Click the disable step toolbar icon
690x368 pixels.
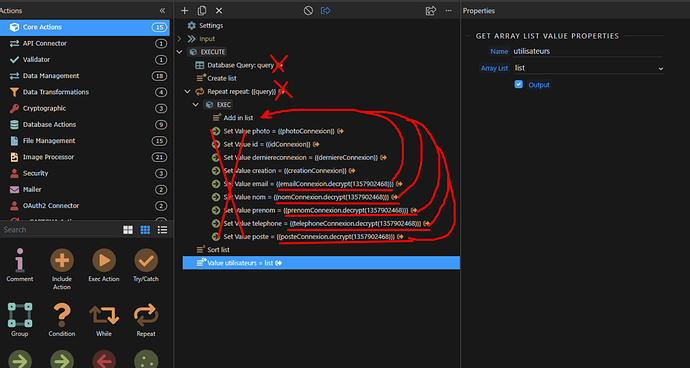[x=308, y=11]
